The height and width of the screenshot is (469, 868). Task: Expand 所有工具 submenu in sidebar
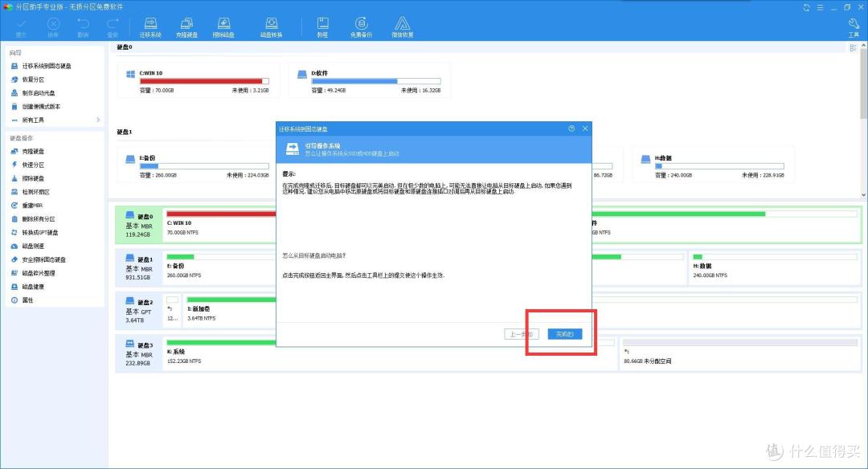click(98, 120)
